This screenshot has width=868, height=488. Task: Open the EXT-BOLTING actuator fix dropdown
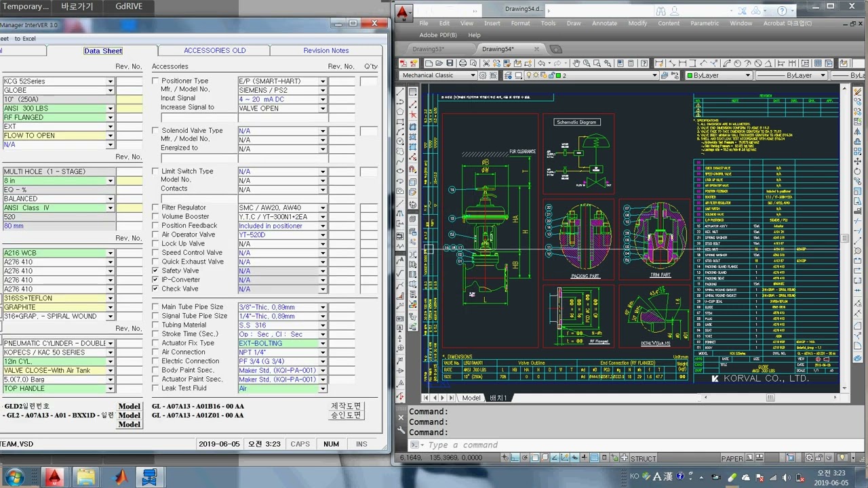323,344
